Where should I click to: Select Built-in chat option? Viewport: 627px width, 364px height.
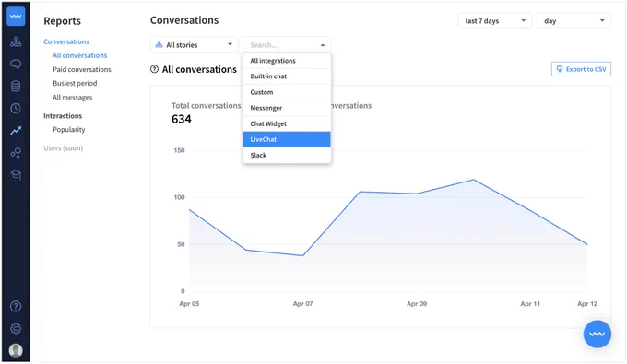(287, 76)
